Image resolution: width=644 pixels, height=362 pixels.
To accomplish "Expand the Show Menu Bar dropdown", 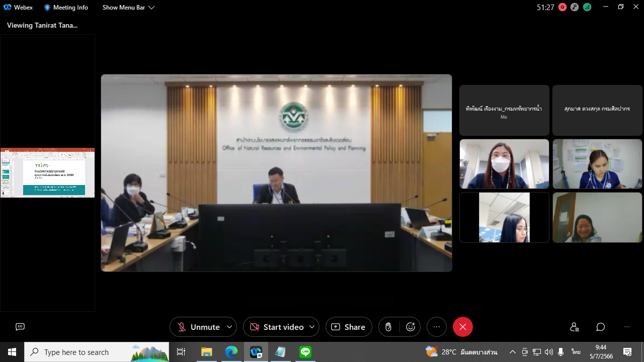I will tap(128, 8).
